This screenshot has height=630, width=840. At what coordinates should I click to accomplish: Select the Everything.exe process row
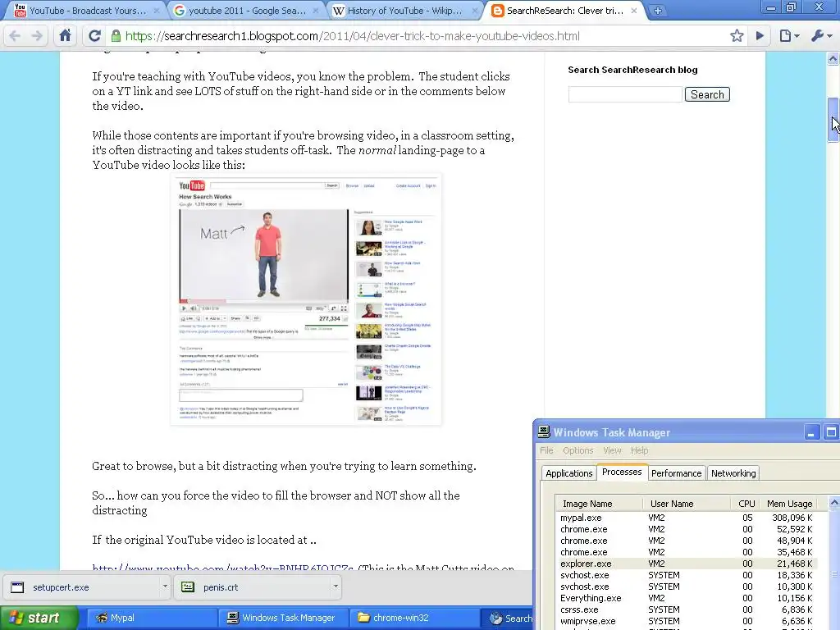point(687,598)
